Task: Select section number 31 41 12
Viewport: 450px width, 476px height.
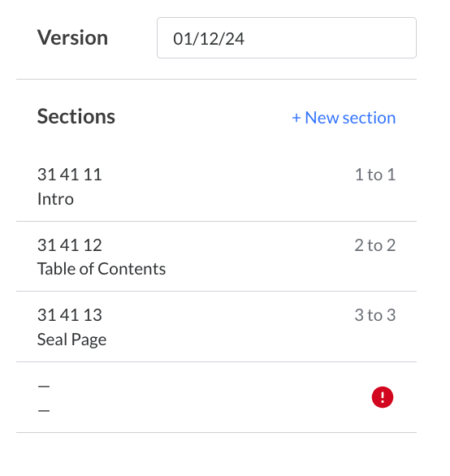Action: click(70, 245)
